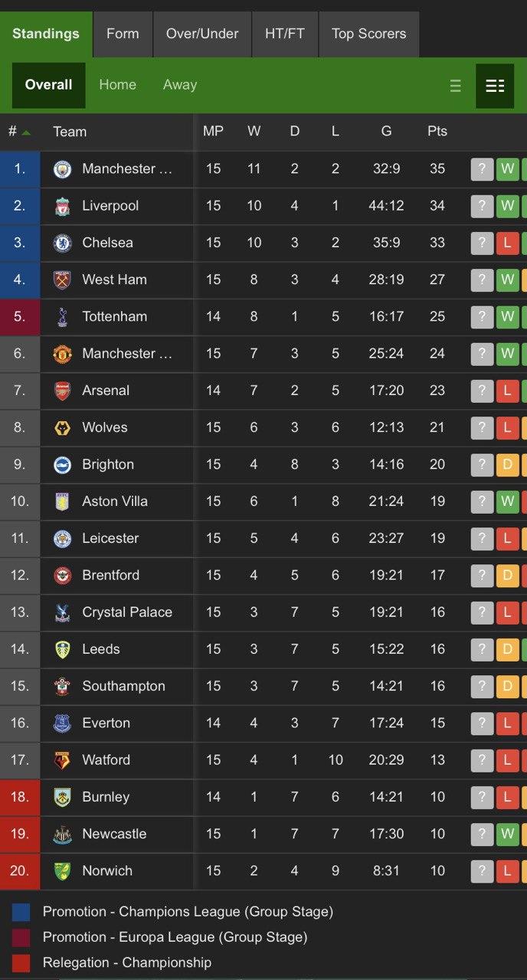Viewport: 527px width, 980px height.
Task: Click the Norwich club crest
Action: coord(62,871)
